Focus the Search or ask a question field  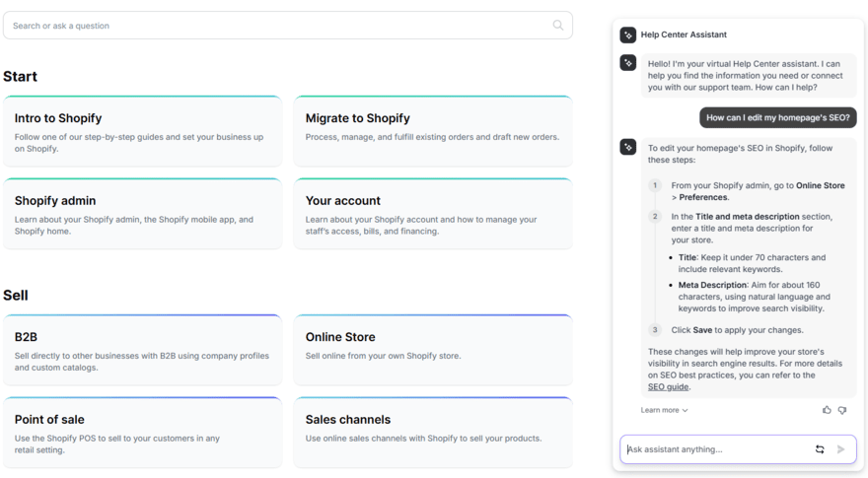[x=288, y=26]
